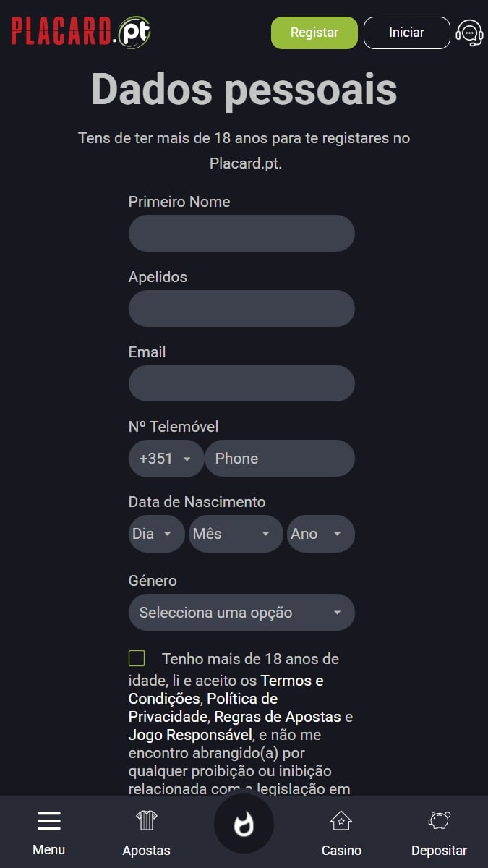The height and width of the screenshot is (868, 488).
Task: Open Apostas via the jersey icon
Action: [146, 820]
